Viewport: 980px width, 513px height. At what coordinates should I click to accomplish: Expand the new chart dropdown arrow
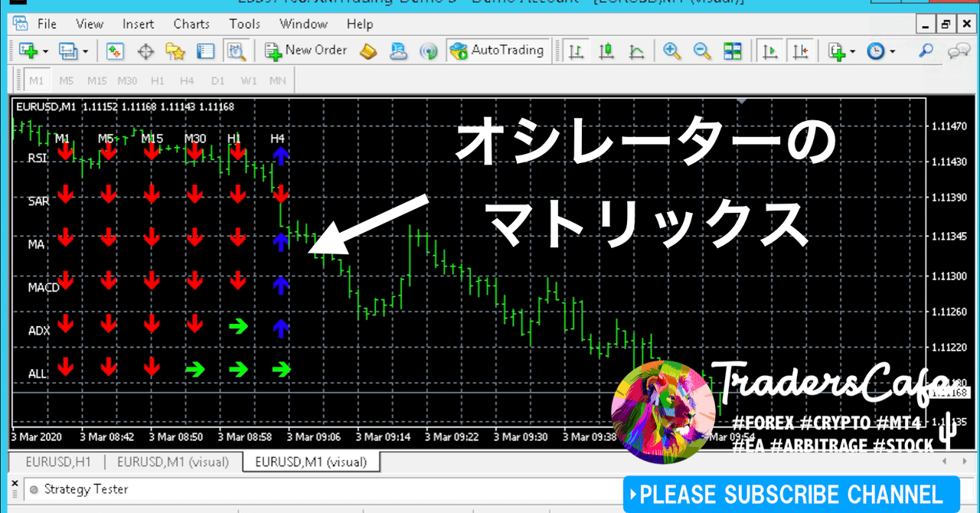point(46,51)
